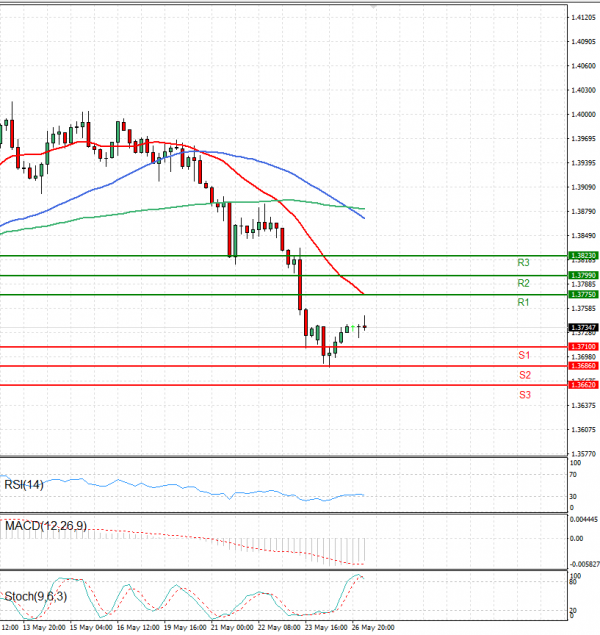Click the S2 support label
The width and height of the screenshot is (600, 635).
click(525, 375)
